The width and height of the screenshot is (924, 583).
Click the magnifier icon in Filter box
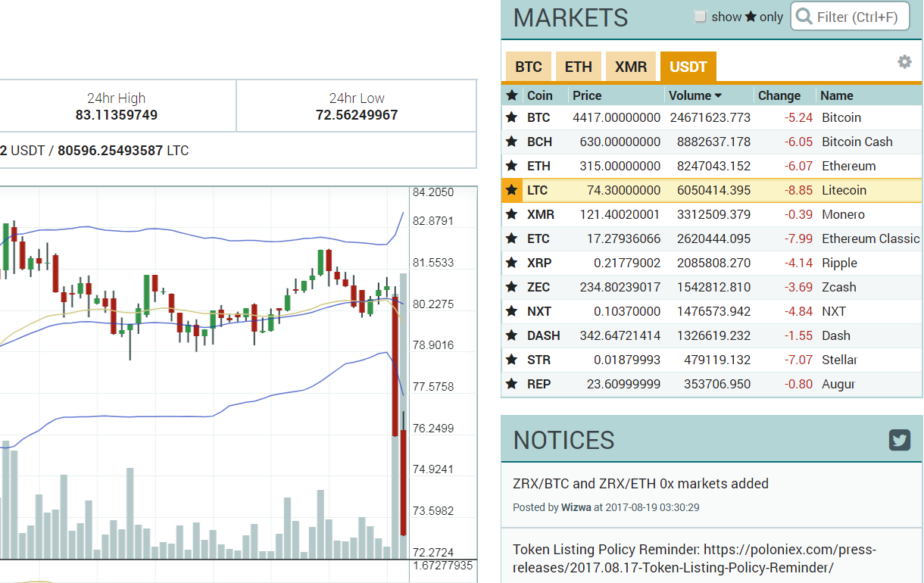point(804,17)
